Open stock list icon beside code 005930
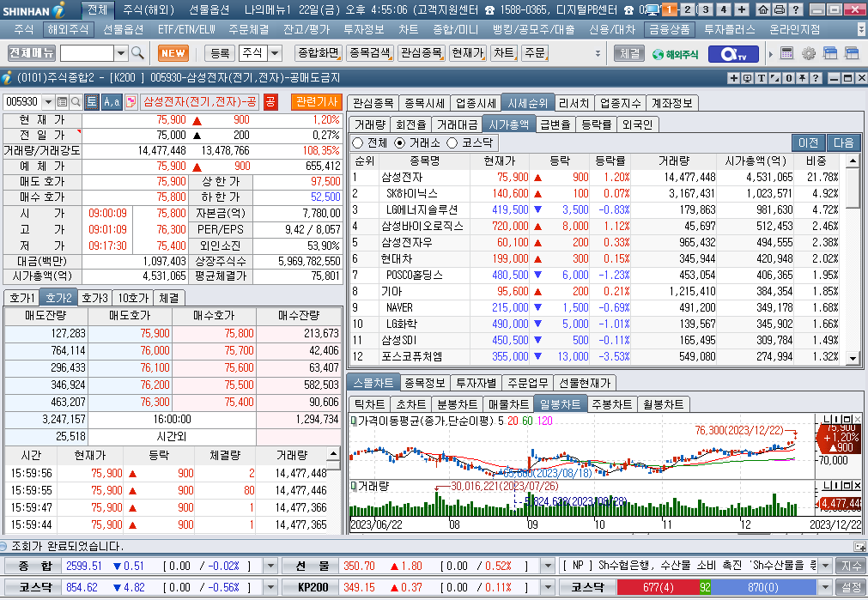 (62, 102)
